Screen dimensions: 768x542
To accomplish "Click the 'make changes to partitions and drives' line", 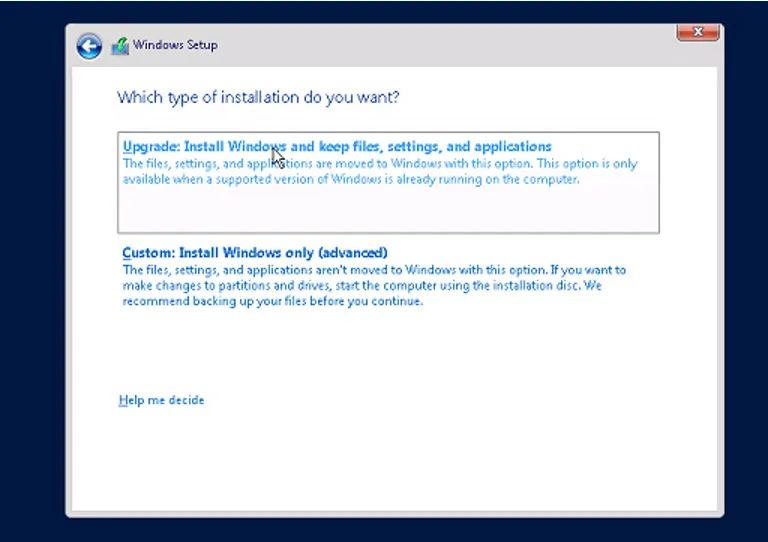I will coord(362,285).
